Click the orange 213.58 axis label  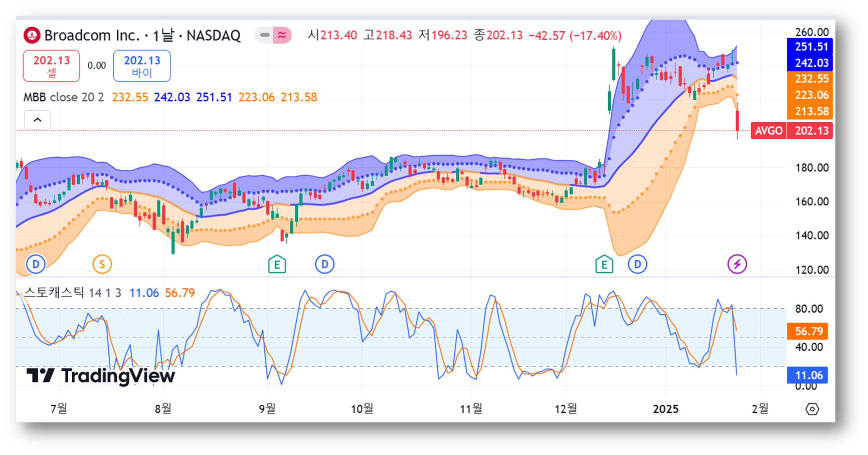tap(810, 111)
